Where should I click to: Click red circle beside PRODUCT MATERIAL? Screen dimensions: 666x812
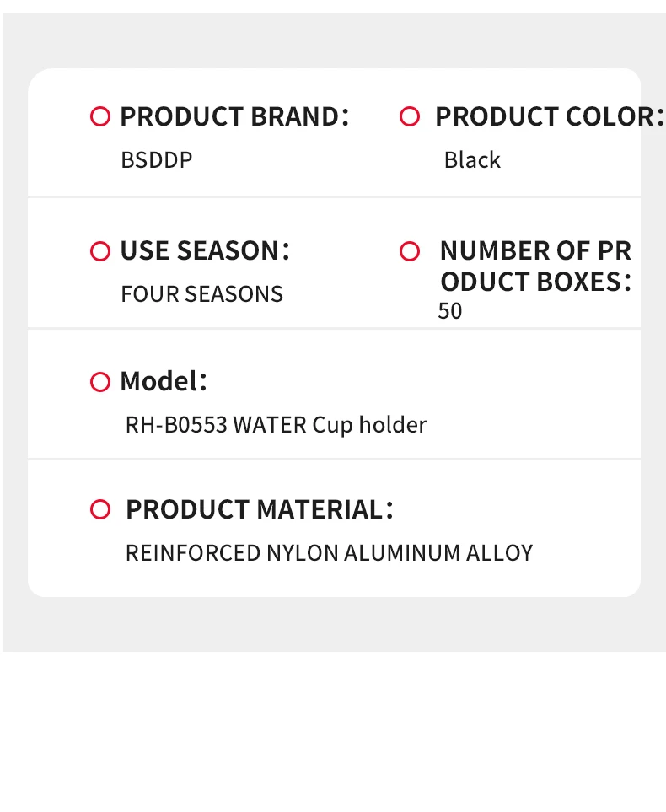[x=100, y=509]
